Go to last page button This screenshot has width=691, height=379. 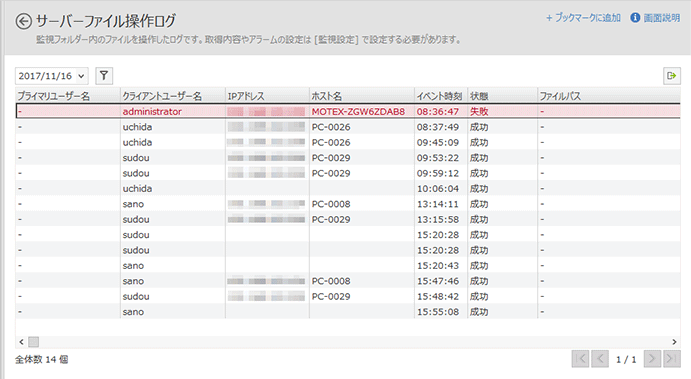[x=672, y=359]
